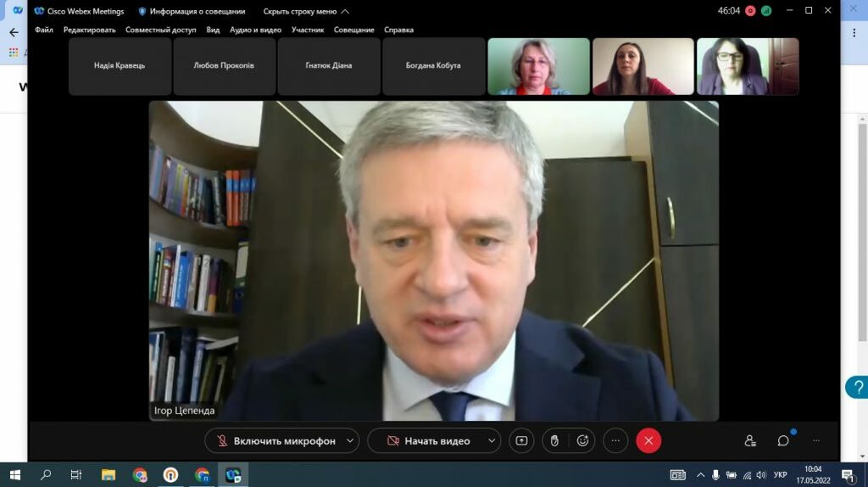This screenshot has width=868, height=487.
Task: Open the participants panel icon
Action: pos(750,440)
